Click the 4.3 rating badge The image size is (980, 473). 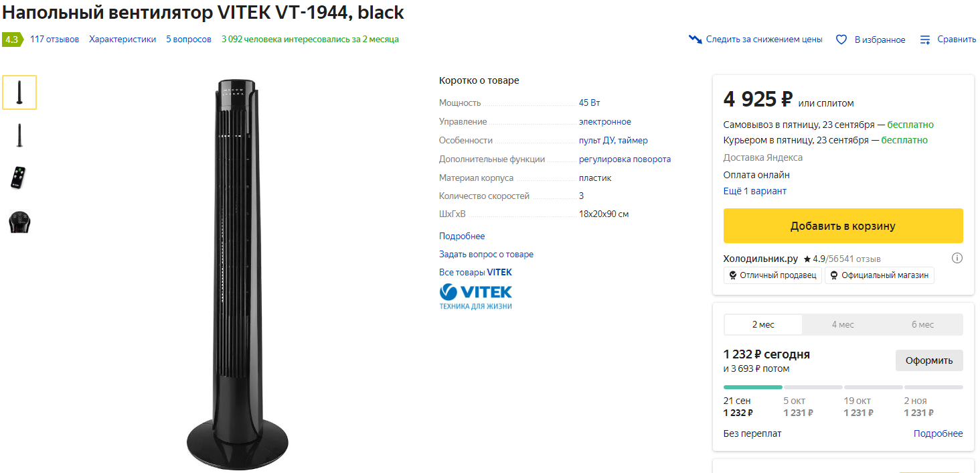11,40
